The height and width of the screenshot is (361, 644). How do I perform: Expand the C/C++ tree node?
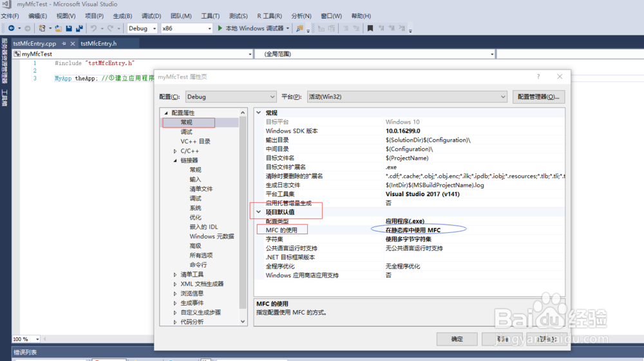[x=175, y=151]
